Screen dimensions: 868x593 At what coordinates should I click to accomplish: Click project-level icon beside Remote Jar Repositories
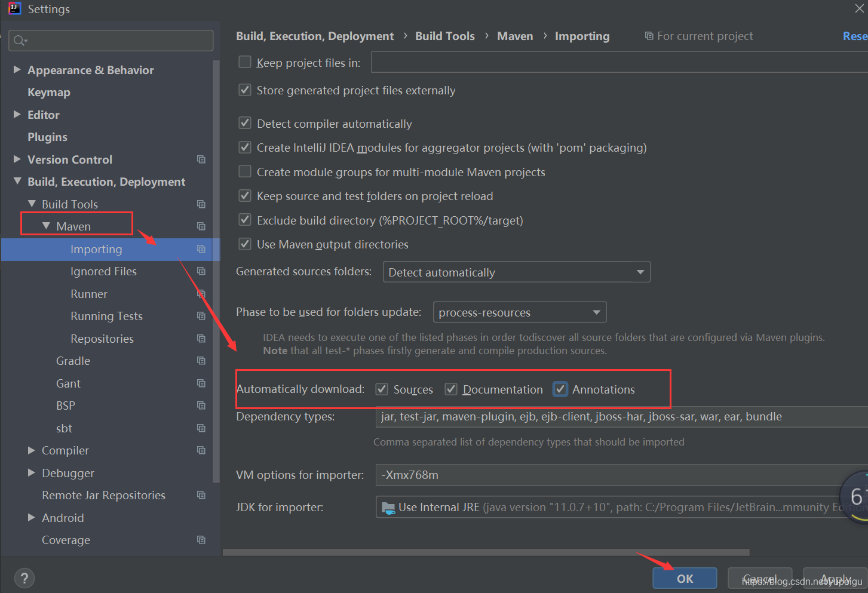(201, 495)
